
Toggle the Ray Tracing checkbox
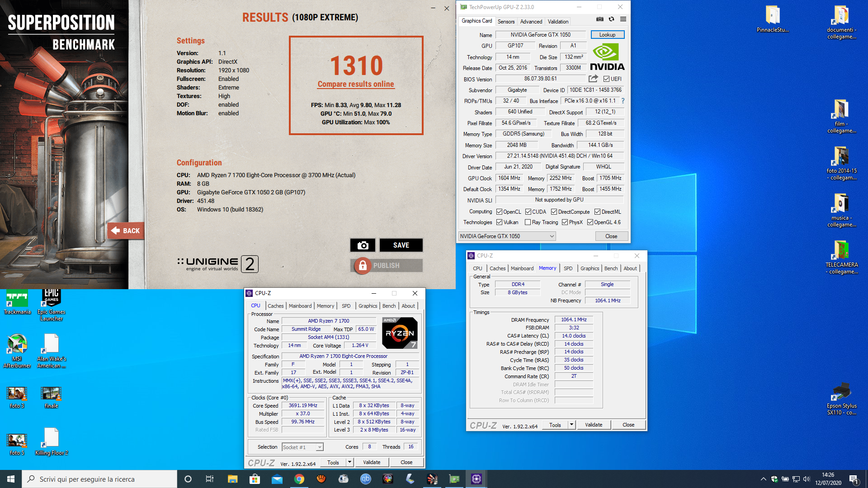(x=528, y=222)
